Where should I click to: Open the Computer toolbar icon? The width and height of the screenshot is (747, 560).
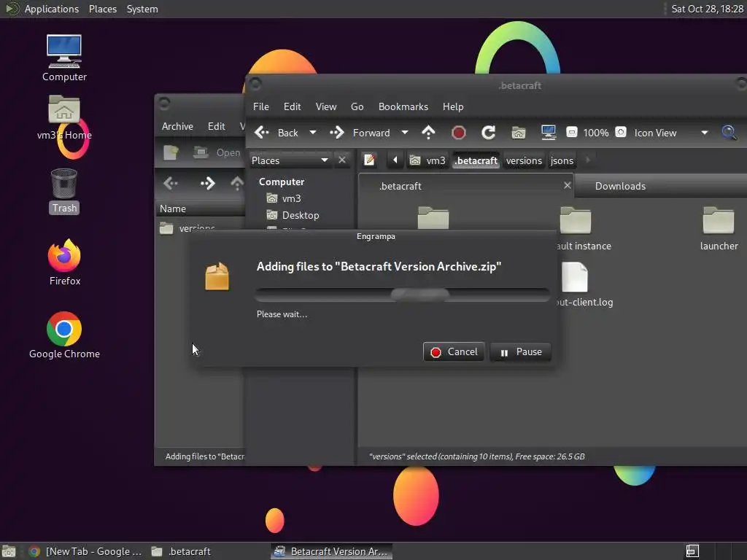[549, 133]
